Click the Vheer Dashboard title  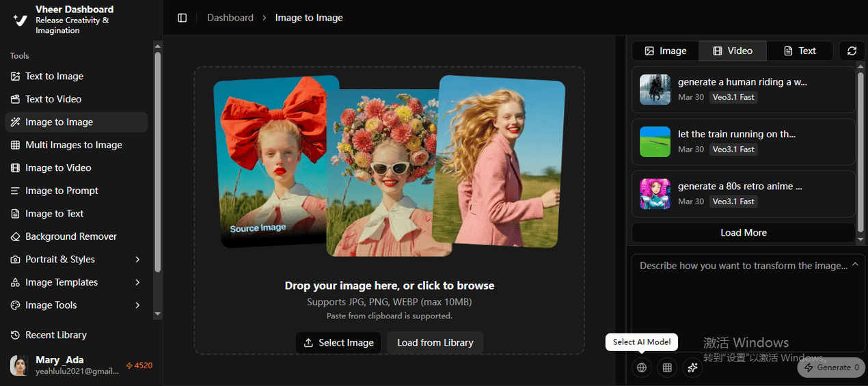74,10
